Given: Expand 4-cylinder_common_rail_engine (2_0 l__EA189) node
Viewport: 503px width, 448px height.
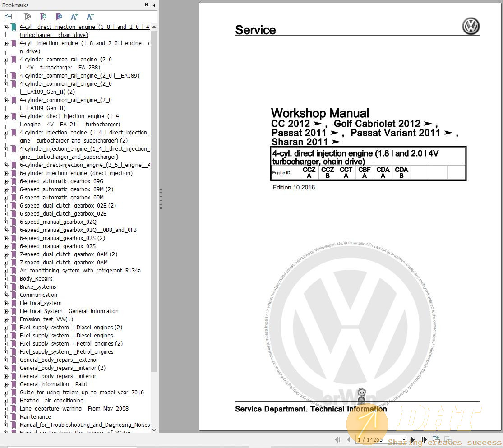Looking at the screenshot, I should [x=5, y=76].
